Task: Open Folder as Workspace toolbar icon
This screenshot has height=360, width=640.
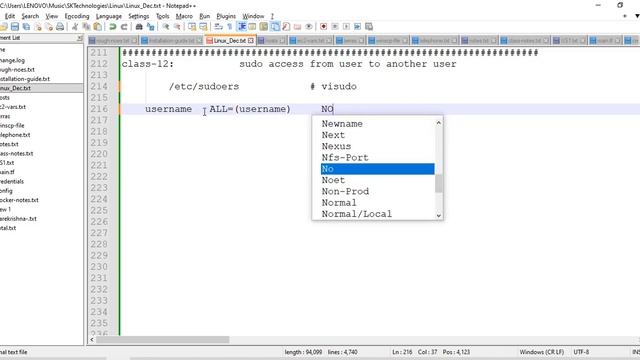Action: point(298,27)
